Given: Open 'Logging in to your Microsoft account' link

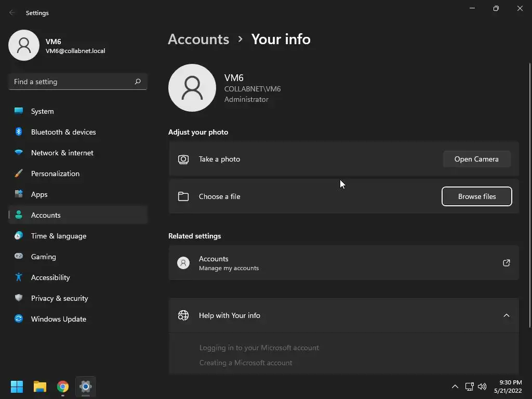Looking at the screenshot, I should tap(259, 348).
